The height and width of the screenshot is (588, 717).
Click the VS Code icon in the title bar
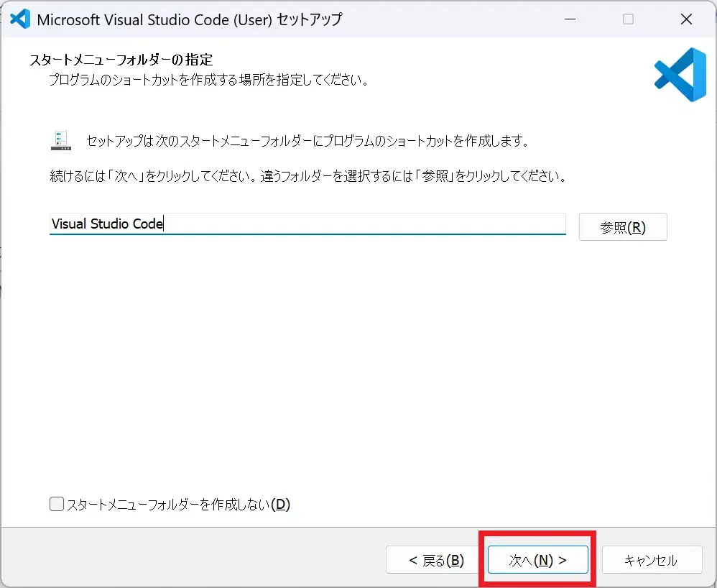[19, 19]
